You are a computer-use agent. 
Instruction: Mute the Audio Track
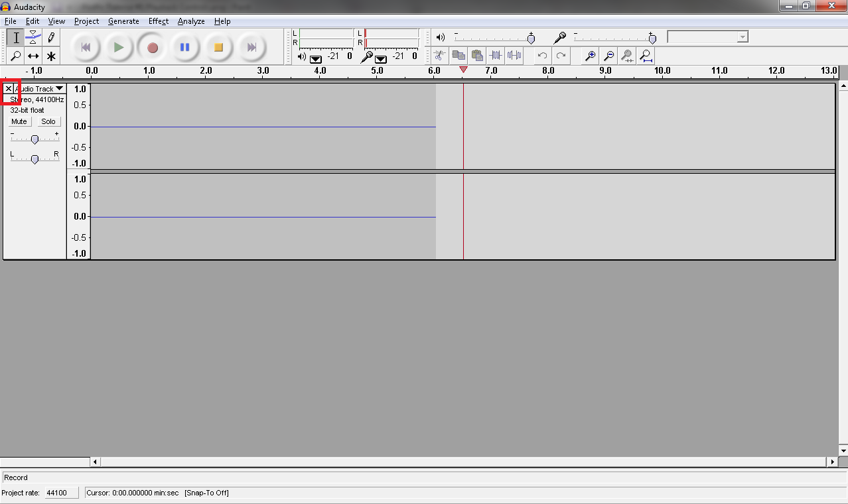19,121
